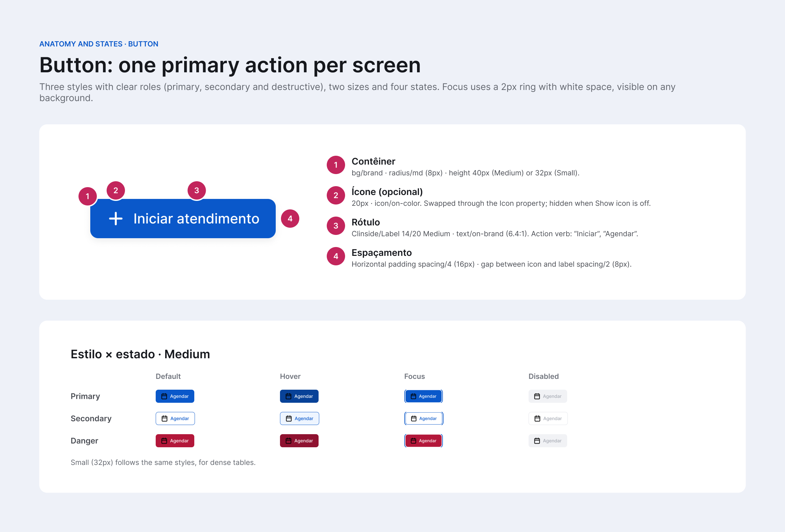Click the Primary Disabled Agendar button
The height and width of the screenshot is (532, 785).
click(x=548, y=396)
